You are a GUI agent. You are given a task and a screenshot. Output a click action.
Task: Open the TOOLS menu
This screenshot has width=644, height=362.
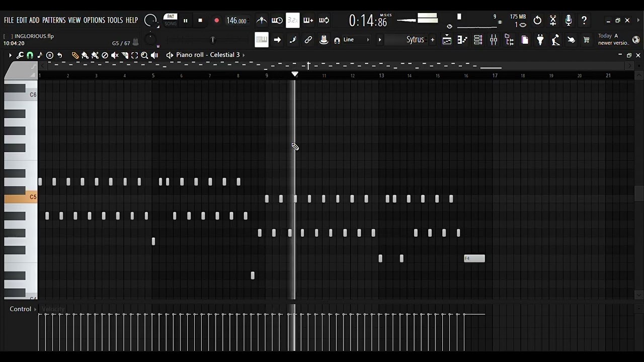[x=115, y=20]
